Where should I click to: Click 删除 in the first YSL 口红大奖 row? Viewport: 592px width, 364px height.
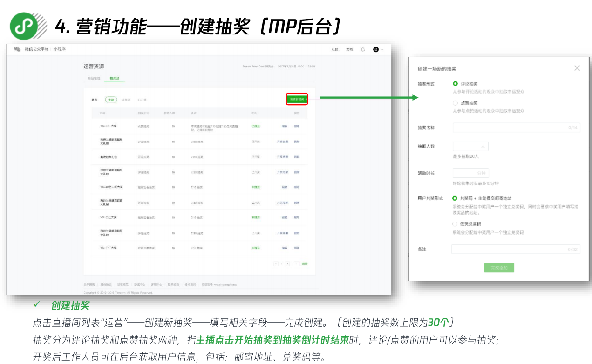(297, 126)
